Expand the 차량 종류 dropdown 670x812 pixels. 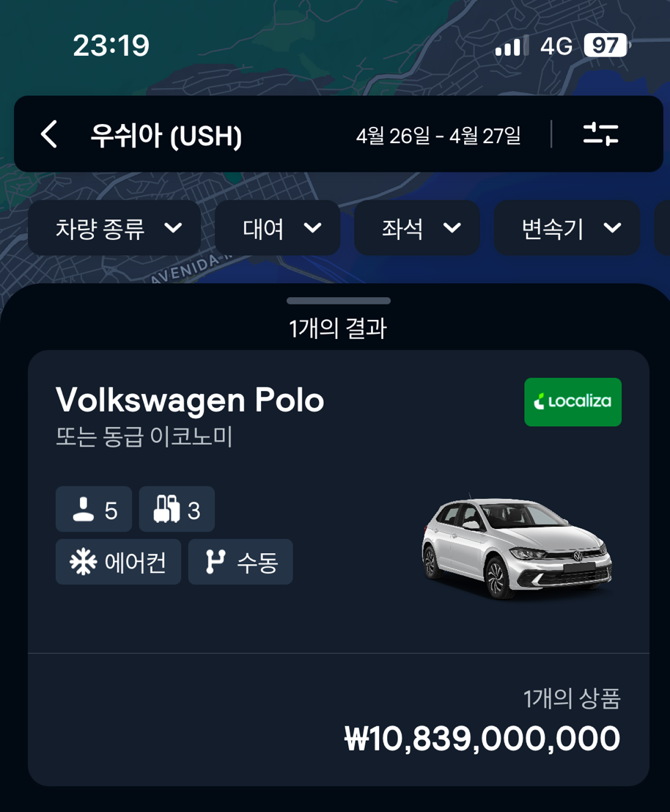114,228
